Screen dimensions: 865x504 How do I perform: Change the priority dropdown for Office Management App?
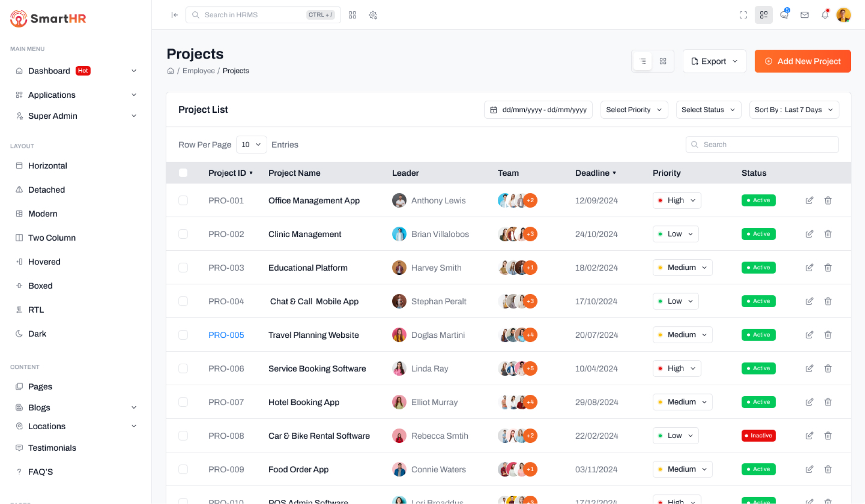coord(676,200)
